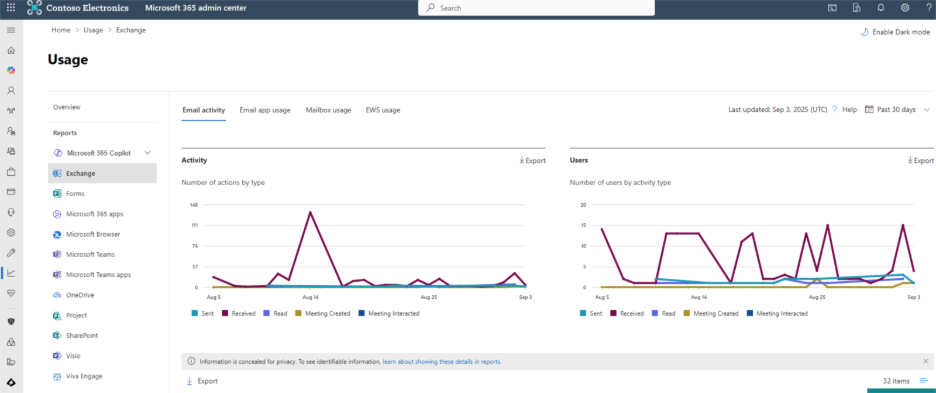The image size is (936, 393).
Task: Open the Help link near last updated
Action: pyautogui.click(x=849, y=110)
